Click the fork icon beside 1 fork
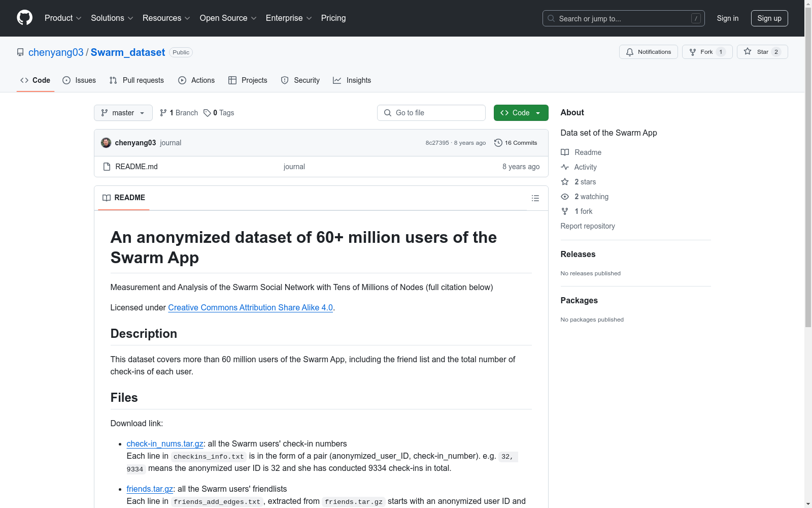Screen dimensions: 812x508 coord(565,211)
